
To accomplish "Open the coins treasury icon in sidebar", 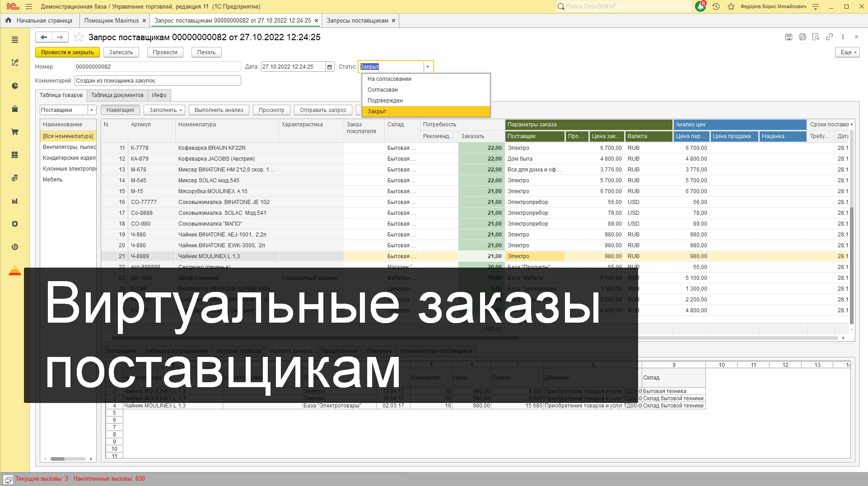I will (15, 178).
